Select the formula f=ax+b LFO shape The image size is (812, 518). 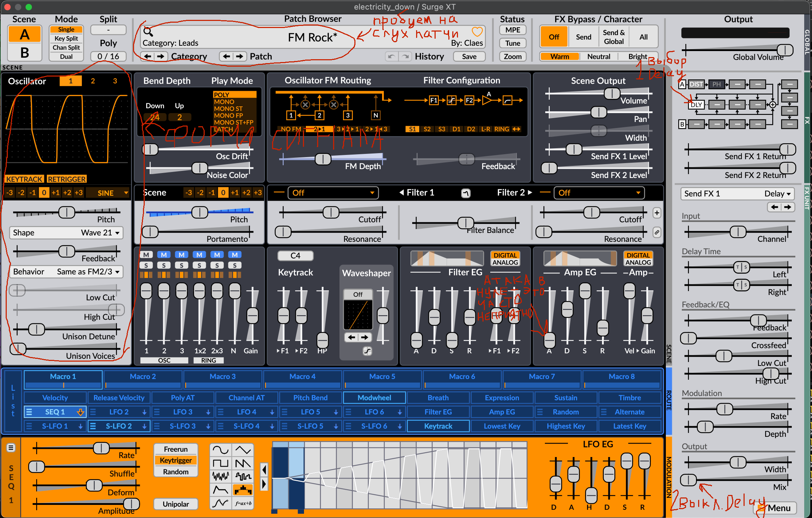point(243,503)
